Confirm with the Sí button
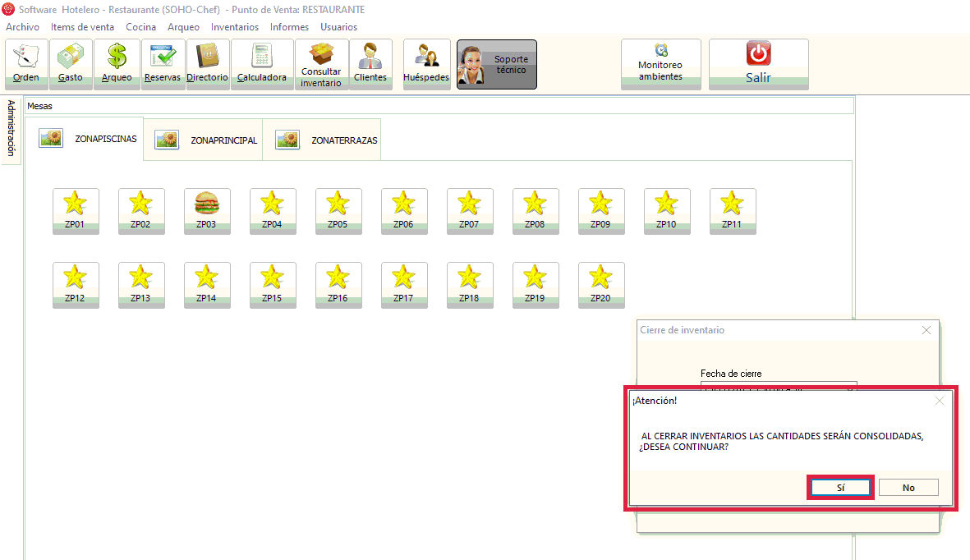The image size is (970, 560). click(840, 488)
